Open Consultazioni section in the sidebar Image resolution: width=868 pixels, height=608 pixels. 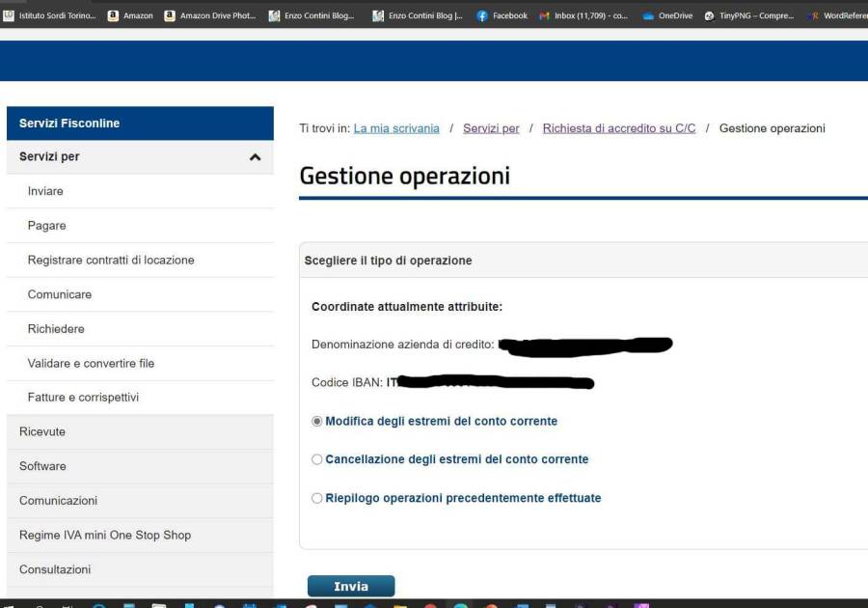[x=55, y=569]
